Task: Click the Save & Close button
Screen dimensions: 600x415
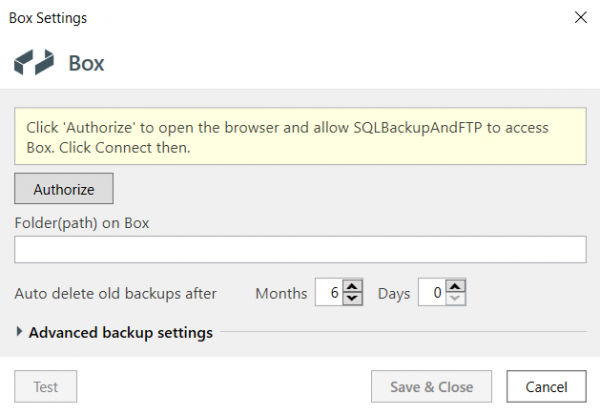Action: tap(431, 386)
